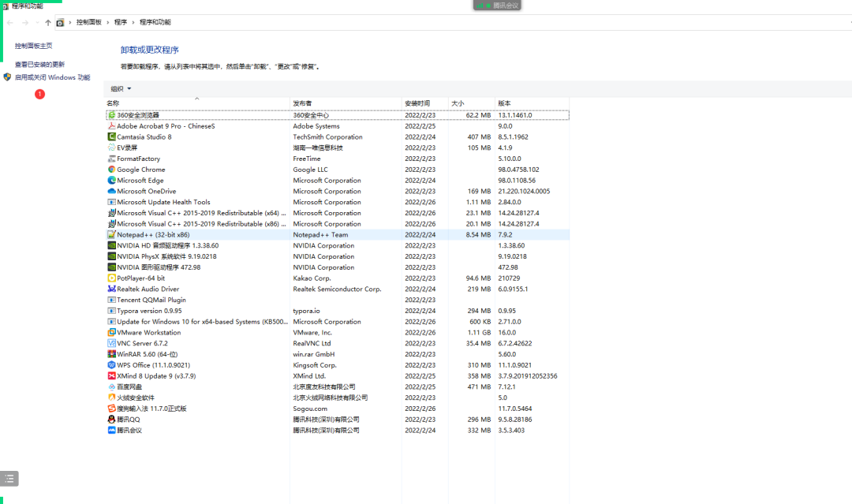
Task: Click the NVIDIA PhysX icon
Action: pos(111,256)
